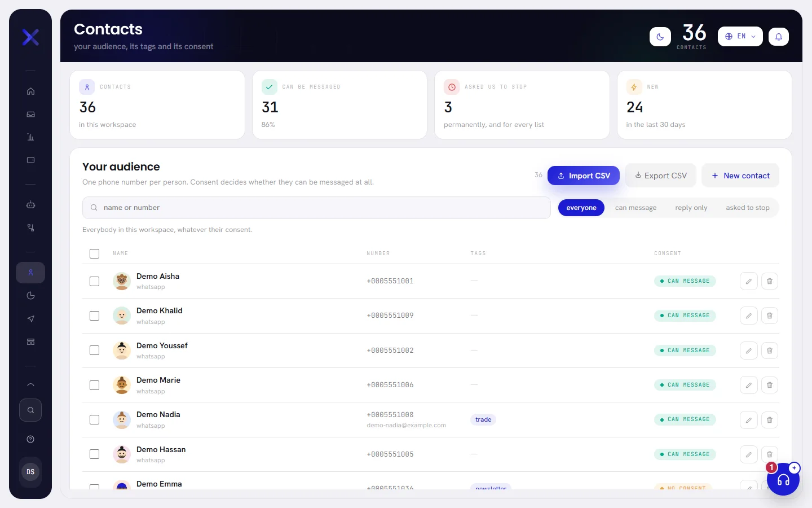Switch to the "can message" filter
This screenshot has width=812, height=508.
click(636, 208)
